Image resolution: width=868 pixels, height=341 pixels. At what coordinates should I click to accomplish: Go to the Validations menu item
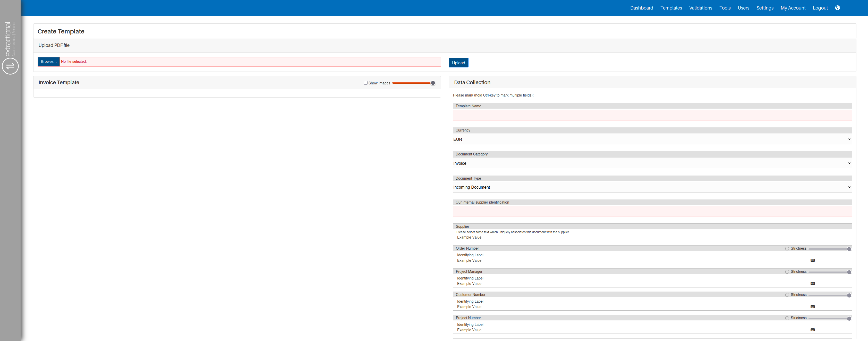[701, 8]
